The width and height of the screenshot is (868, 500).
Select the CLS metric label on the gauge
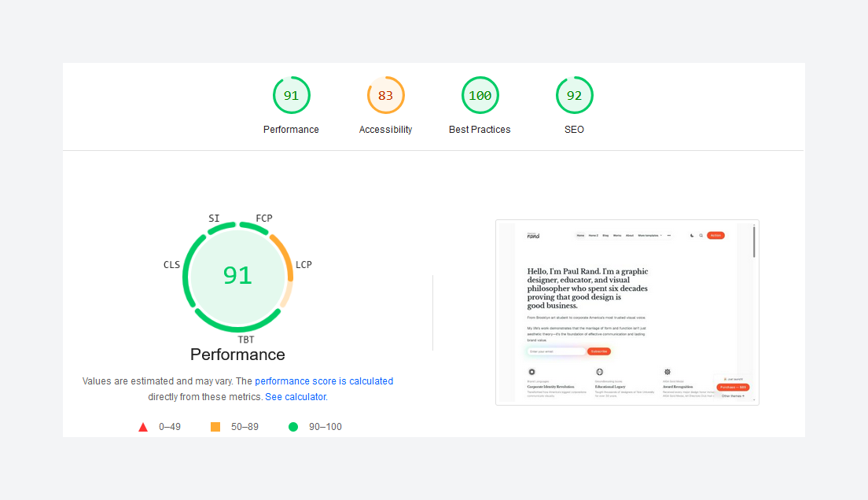(171, 265)
